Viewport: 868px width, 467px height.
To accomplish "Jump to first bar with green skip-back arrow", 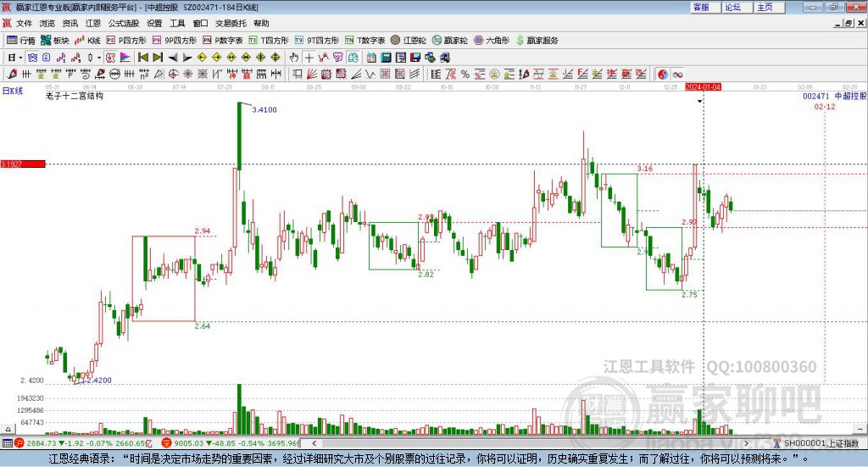I will tap(143, 58).
